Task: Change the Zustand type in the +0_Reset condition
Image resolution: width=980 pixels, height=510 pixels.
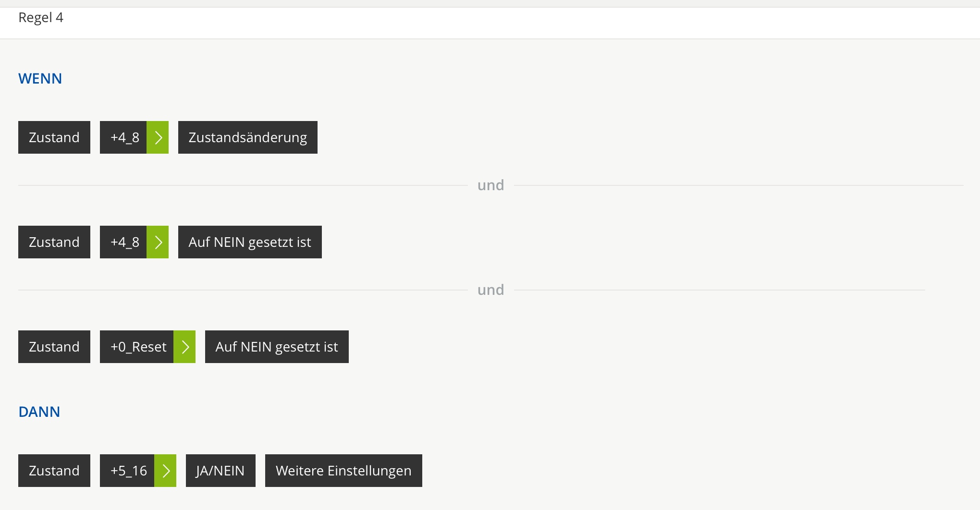Action: [54, 347]
